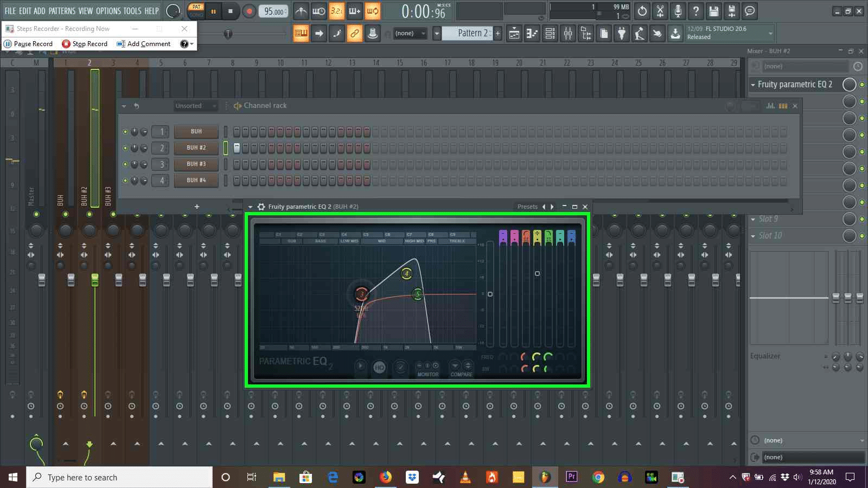This screenshot has width=868, height=488.
Task: Open Premiere Pro from taskbar
Action: tap(571, 477)
